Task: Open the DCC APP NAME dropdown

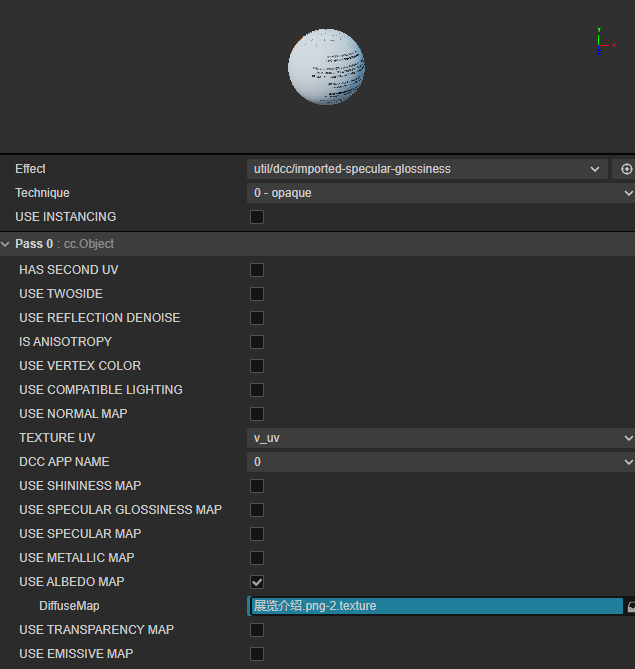Action: pyautogui.click(x=441, y=462)
